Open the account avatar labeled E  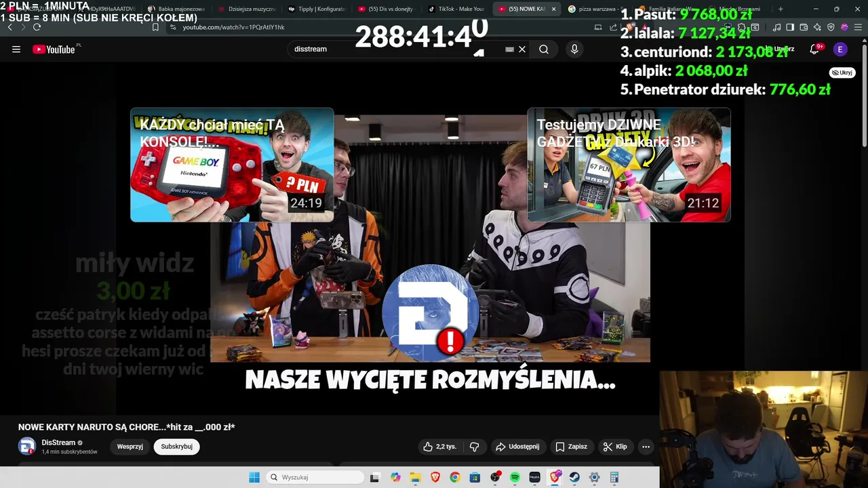coord(840,49)
